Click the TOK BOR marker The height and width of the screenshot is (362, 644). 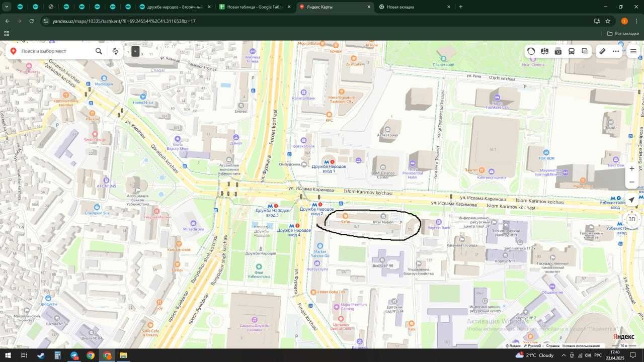coord(546,152)
